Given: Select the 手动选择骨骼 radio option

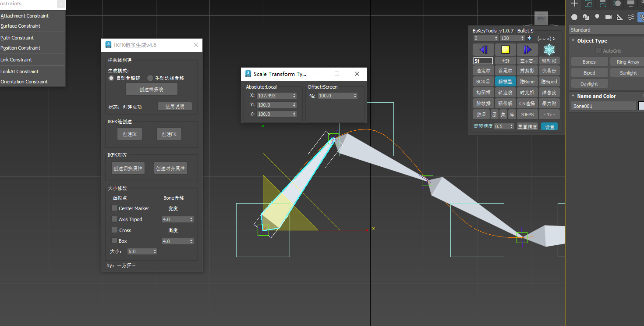Looking at the screenshot, I should pyautogui.click(x=150, y=78).
